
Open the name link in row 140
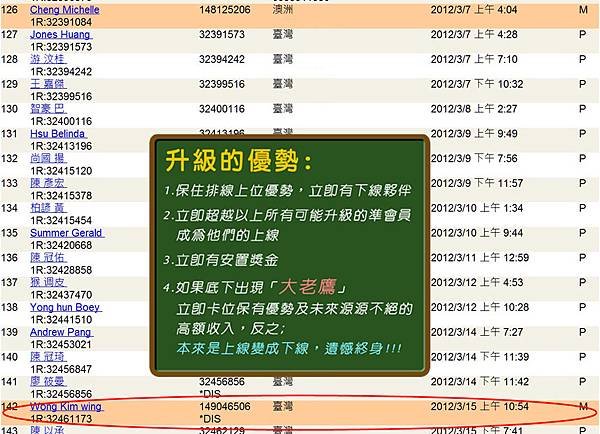pyautogui.click(x=48, y=357)
